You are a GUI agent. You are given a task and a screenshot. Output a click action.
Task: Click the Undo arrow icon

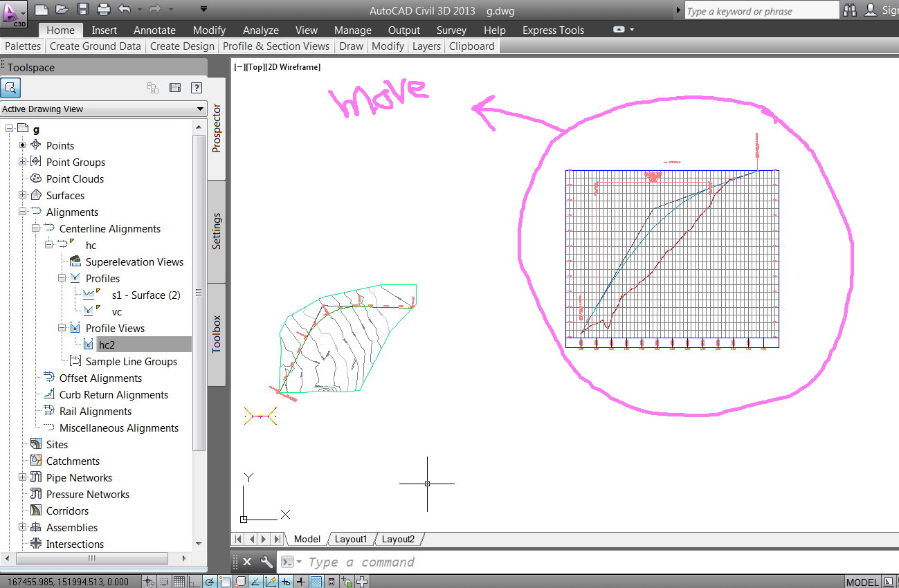[125, 10]
